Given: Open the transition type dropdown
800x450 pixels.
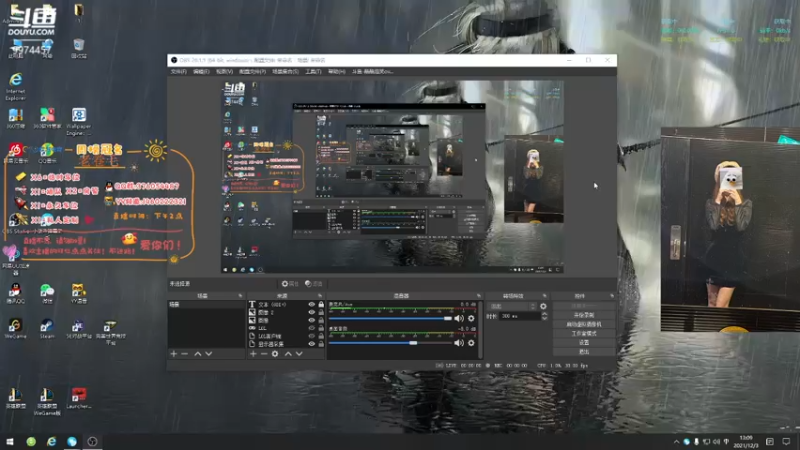Looking at the screenshot, I should [x=512, y=306].
